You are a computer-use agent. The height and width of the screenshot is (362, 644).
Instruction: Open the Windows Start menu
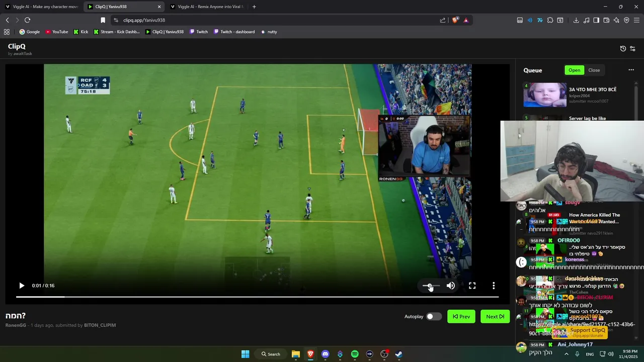(x=245, y=354)
